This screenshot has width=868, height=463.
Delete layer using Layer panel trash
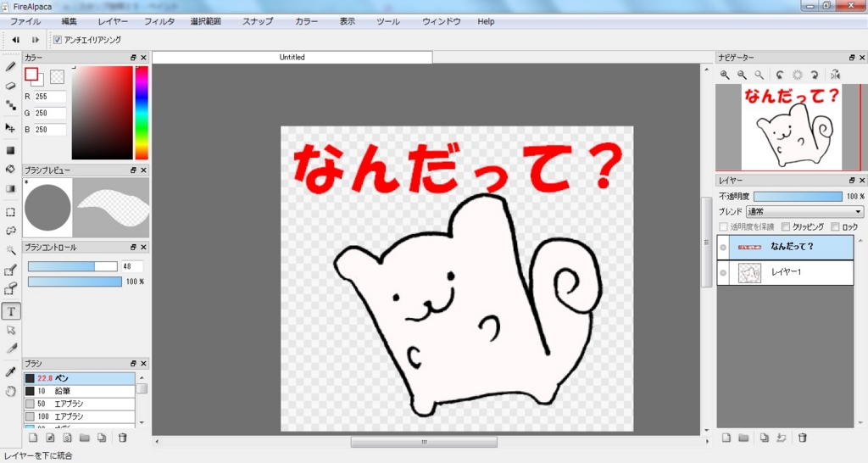pos(802,438)
